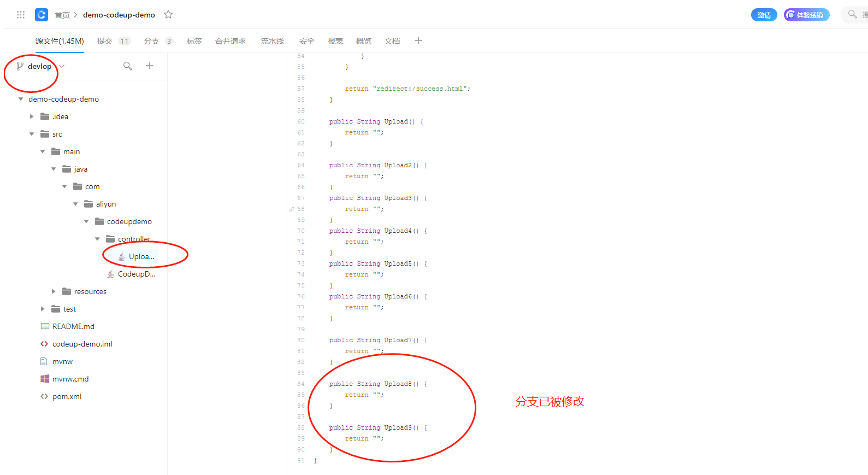
Task: Open the 文档 docs tab
Action: (392, 41)
